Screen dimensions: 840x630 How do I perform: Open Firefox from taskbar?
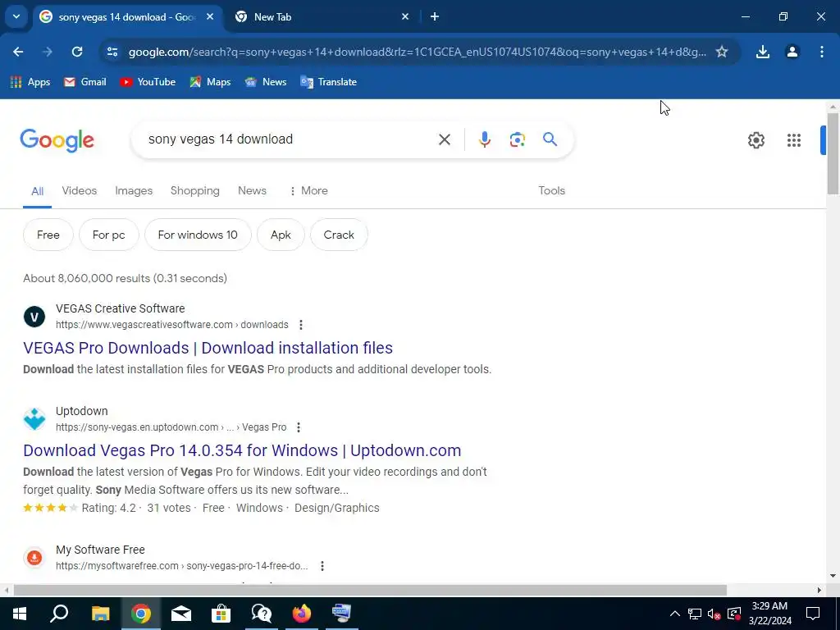click(x=302, y=614)
